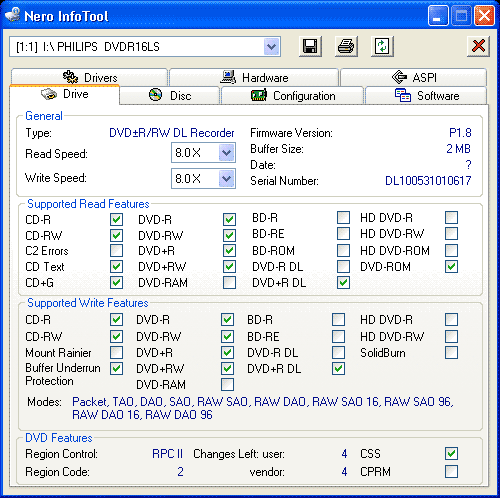500x498 pixels.
Task: Close the window with title bar X
Action: click(x=484, y=16)
